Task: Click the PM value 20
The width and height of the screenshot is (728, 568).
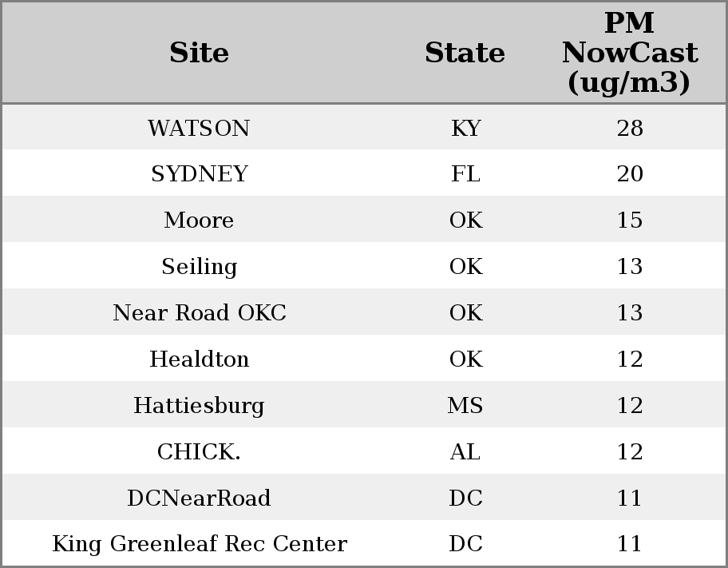Action: pyautogui.click(x=630, y=174)
